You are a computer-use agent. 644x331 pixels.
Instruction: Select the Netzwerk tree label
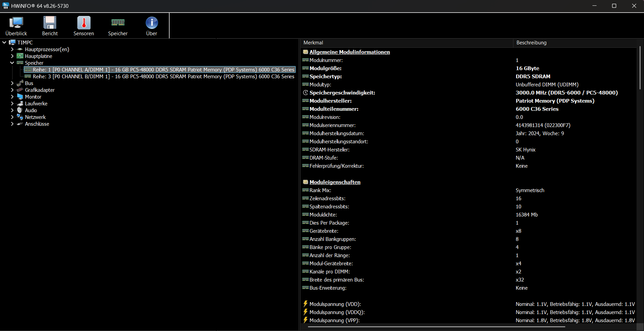click(x=35, y=117)
